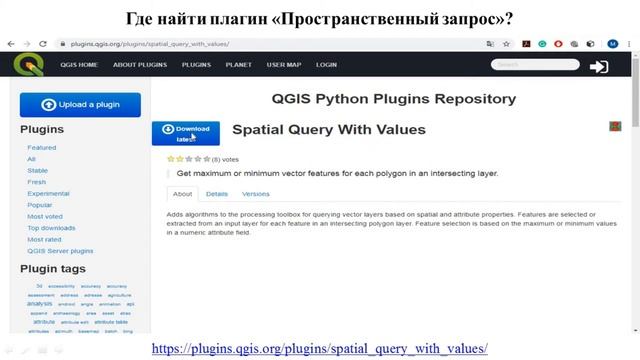Image resolution: width=640 pixels, height=360 pixels.
Task: Click the gray globe extension icon
Action: 574,44
